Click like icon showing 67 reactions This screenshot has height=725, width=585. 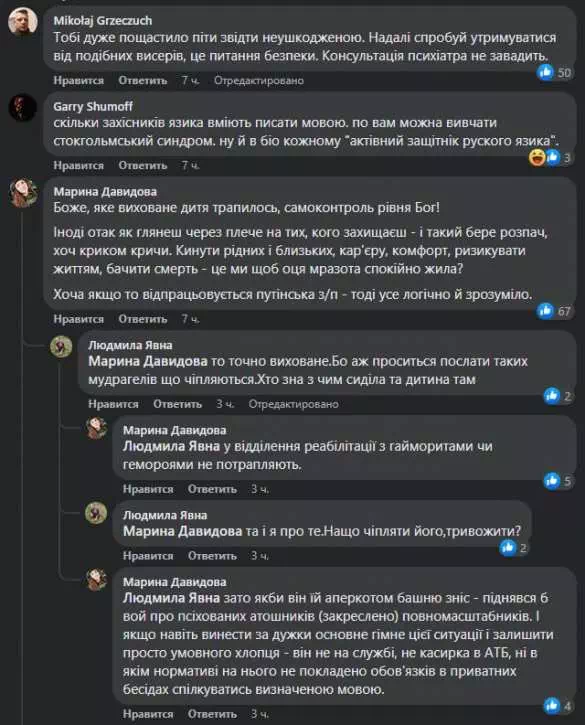[x=546, y=311]
